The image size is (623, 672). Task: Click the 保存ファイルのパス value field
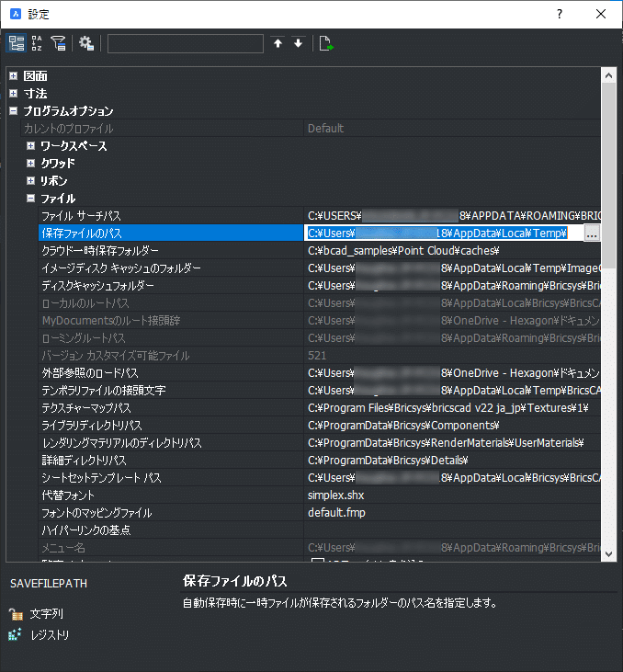coord(444,233)
